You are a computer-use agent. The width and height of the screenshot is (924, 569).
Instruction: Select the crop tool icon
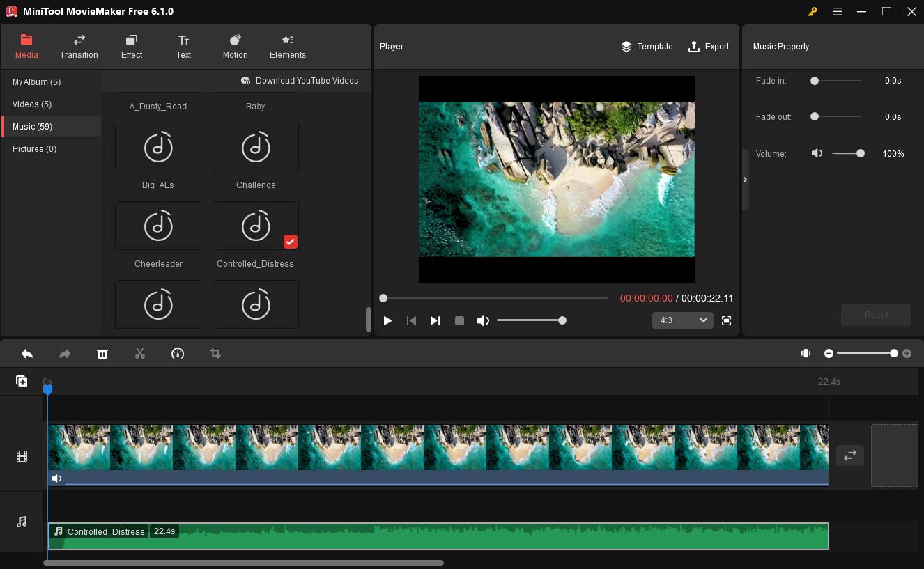point(215,354)
